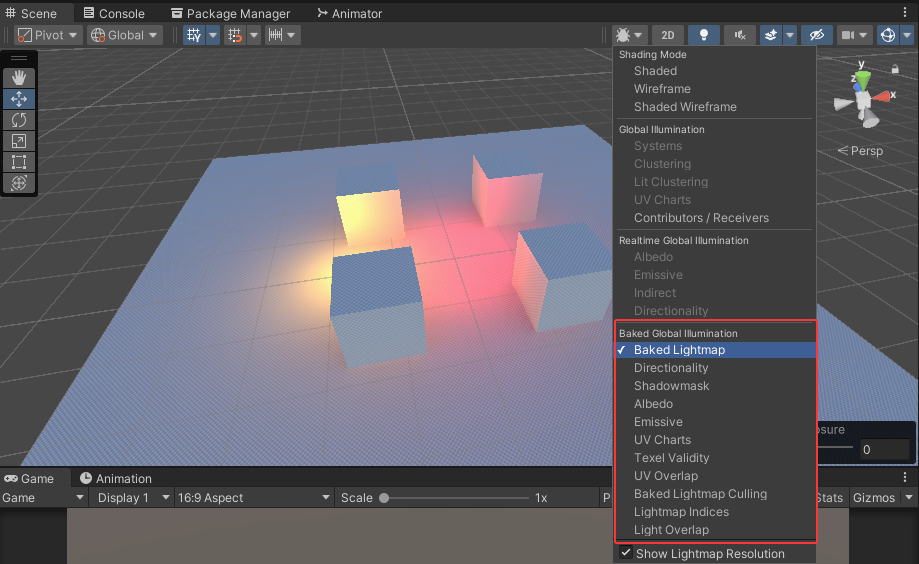
Task: Open the 16:9 Aspect dropdown
Action: pyautogui.click(x=253, y=497)
